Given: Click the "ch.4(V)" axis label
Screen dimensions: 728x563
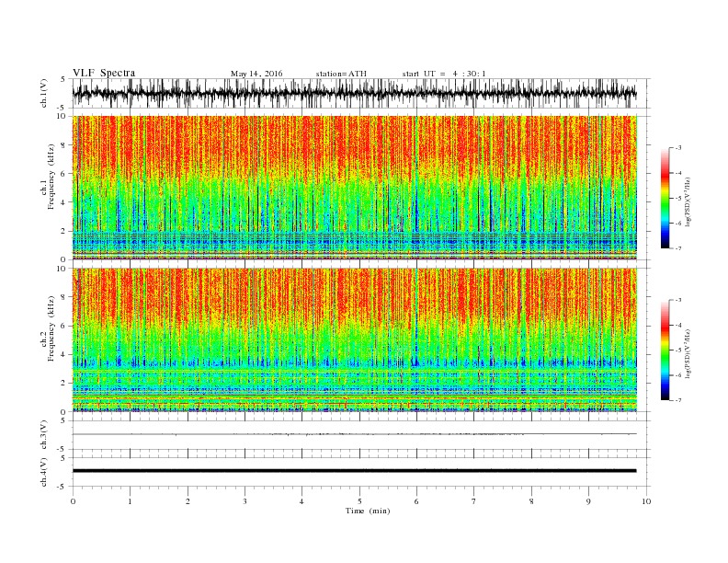Looking at the screenshot, I should tap(44, 472).
